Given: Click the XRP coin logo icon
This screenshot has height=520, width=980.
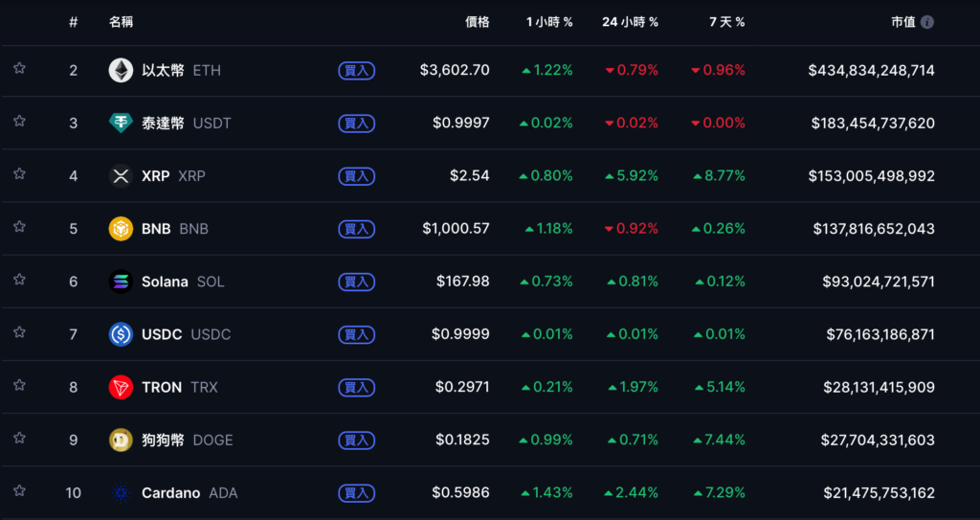Looking at the screenshot, I should pos(121,176).
